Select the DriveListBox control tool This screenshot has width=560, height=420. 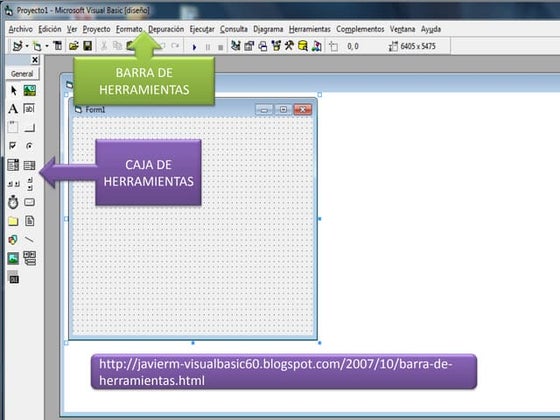[30, 202]
